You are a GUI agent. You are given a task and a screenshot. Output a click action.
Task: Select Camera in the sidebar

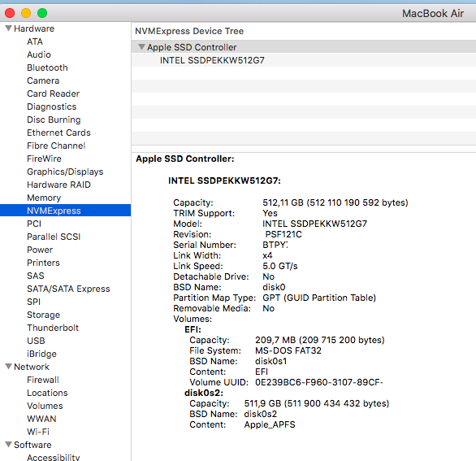tap(43, 80)
